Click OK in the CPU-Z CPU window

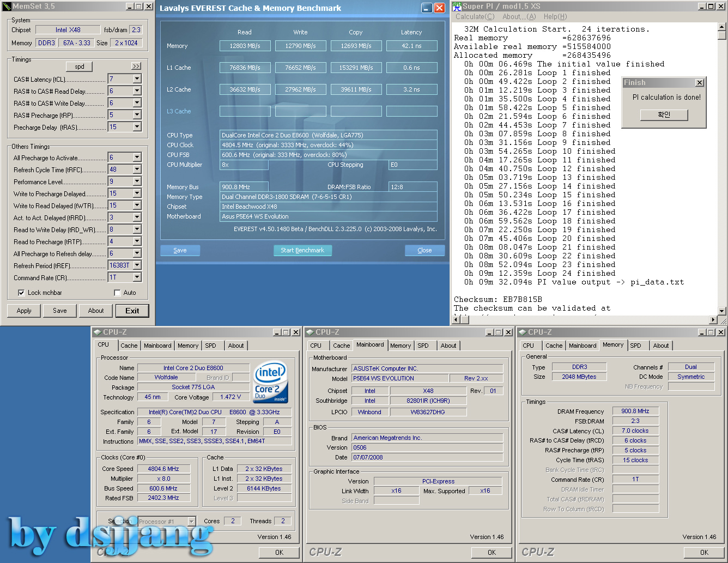tap(279, 552)
